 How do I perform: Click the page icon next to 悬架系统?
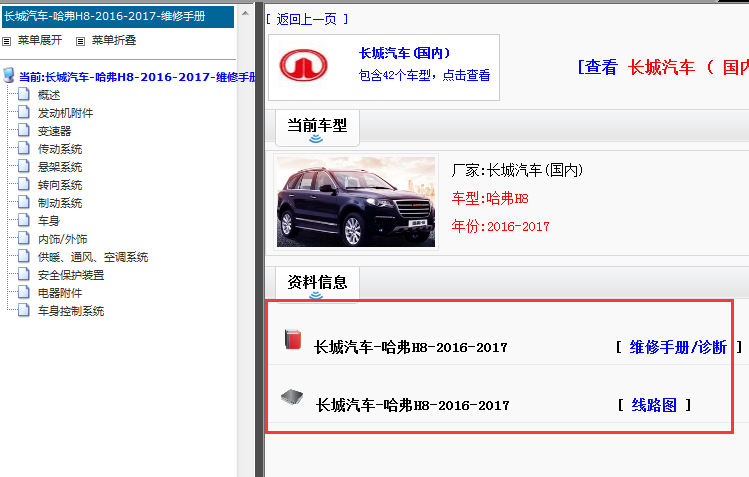(24, 166)
